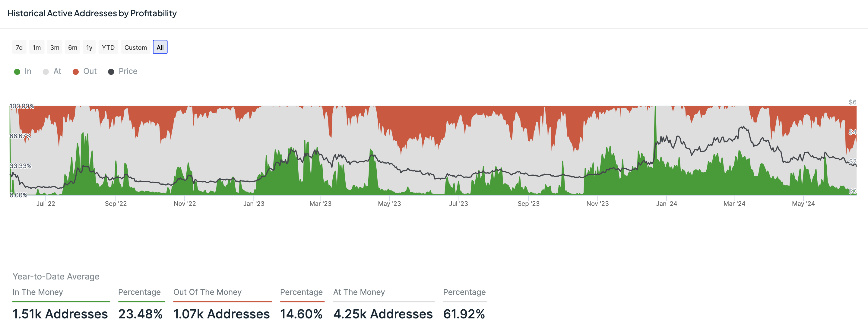Click the green In legend dot
This screenshot has width=868, height=335.
pyautogui.click(x=17, y=72)
